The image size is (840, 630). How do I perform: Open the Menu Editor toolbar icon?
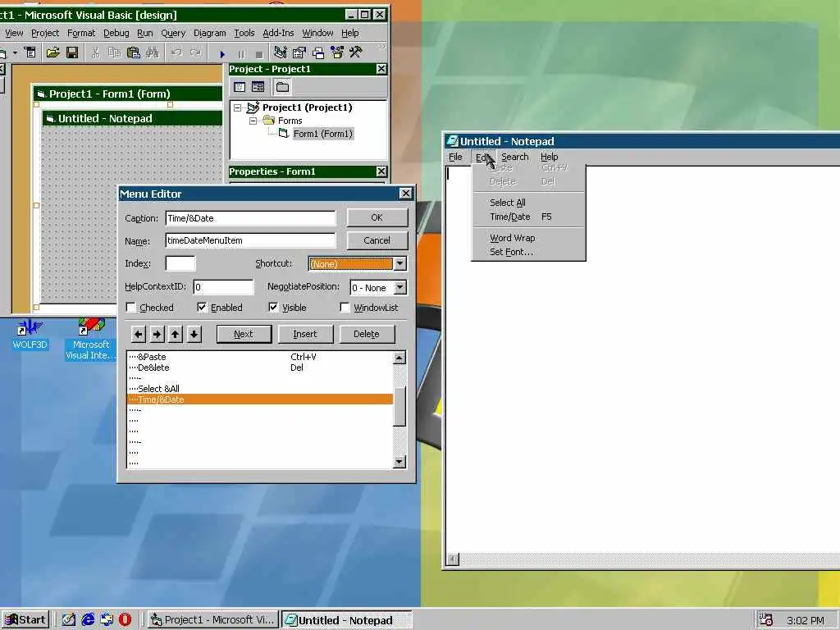30,52
